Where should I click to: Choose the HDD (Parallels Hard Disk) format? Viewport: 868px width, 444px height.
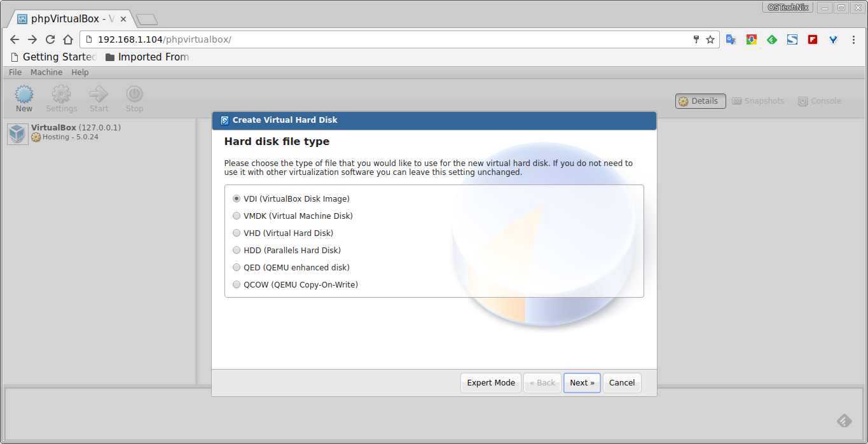tap(236, 250)
